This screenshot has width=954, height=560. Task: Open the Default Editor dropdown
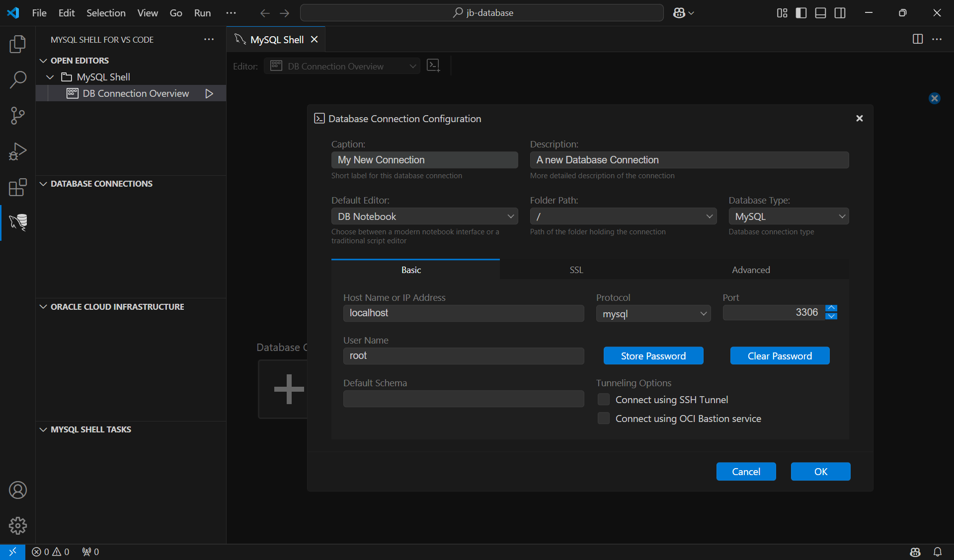click(424, 216)
